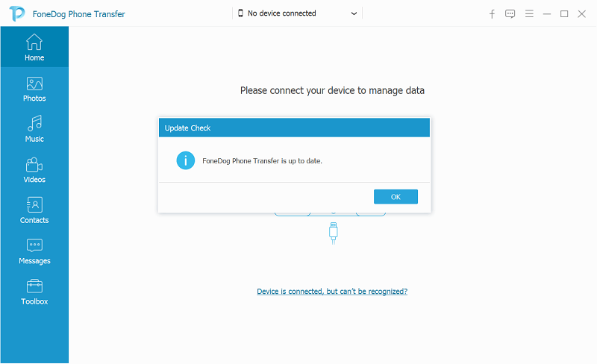Close the FoneDog Phone Transfer window
The image size is (597, 364).
click(x=581, y=14)
